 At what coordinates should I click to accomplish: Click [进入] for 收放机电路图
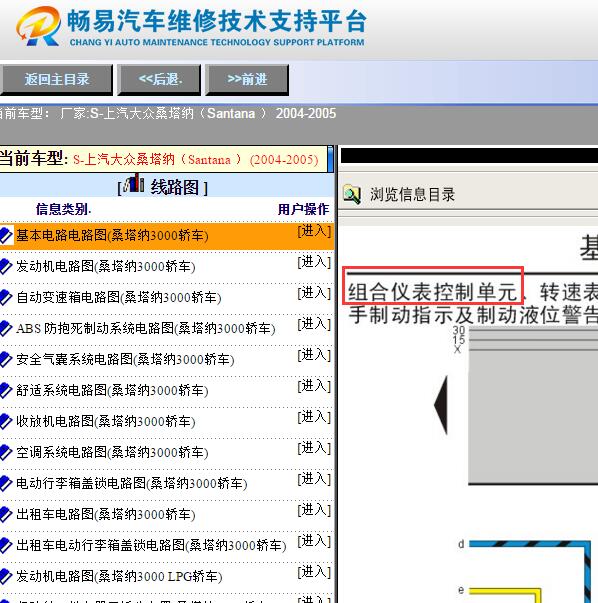(314, 417)
